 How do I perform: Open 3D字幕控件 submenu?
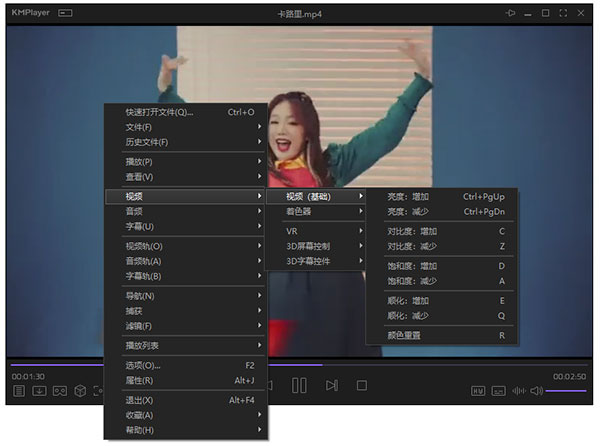(x=316, y=261)
